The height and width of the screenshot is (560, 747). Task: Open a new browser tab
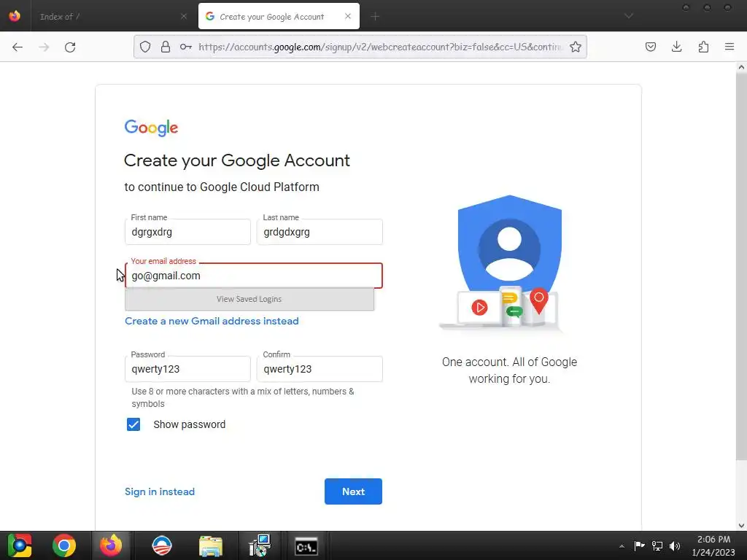click(375, 17)
